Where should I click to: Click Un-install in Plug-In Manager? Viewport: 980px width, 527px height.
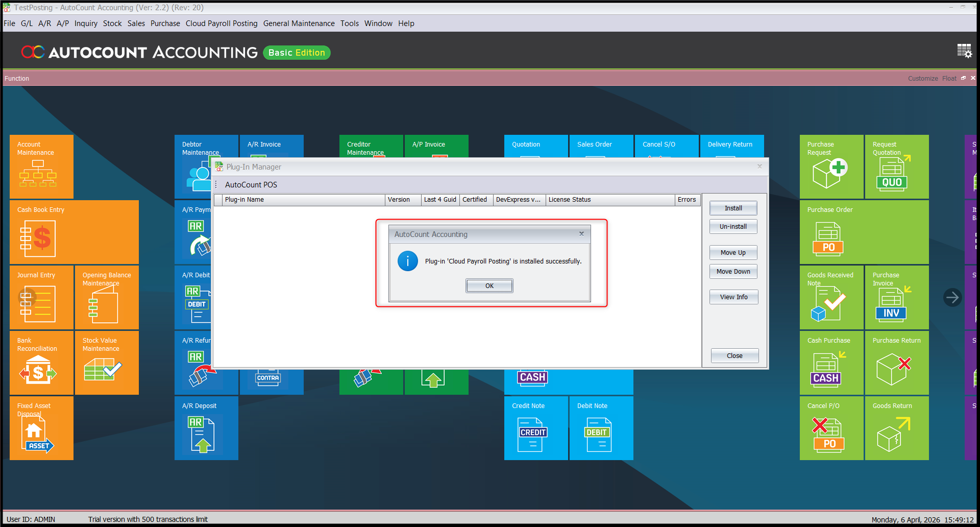coord(733,226)
